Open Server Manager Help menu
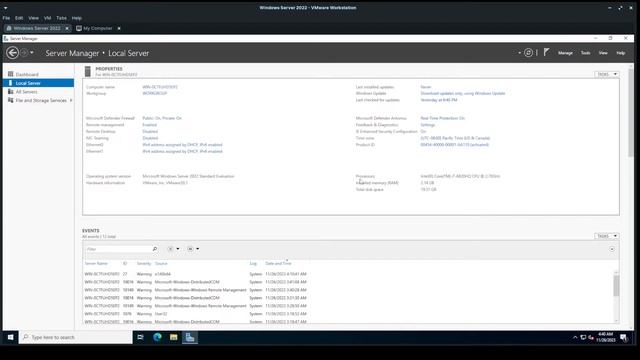The image size is (640, 360). (x=620, y=53)
